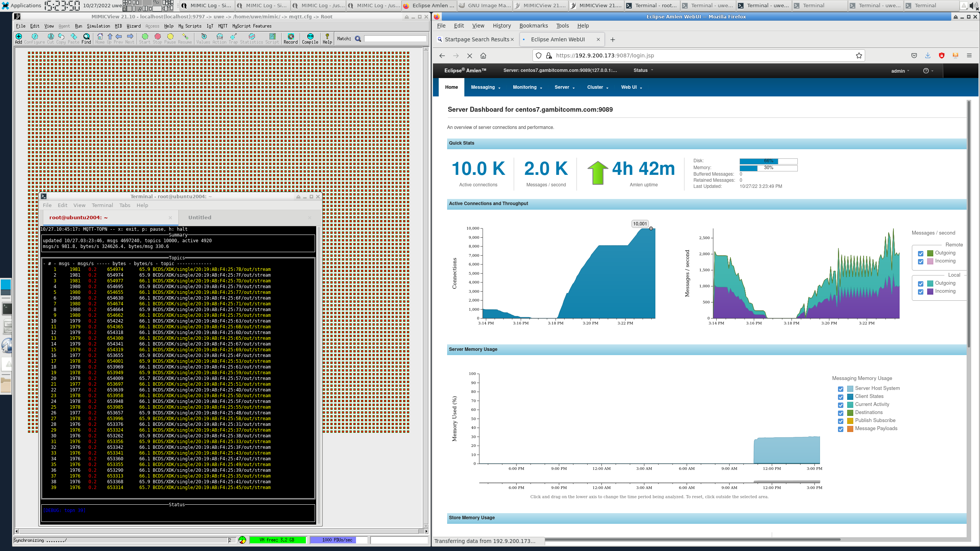
Task: Click the Paste icon in MIMICView toolbar
Action: [x=73, y=38]
